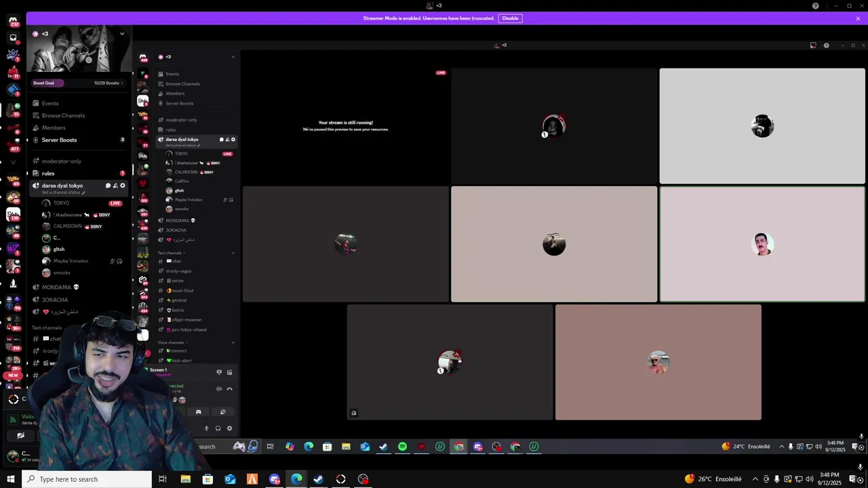Select the moderator-only channel in outer sidebar
Viewport: 868px width, 488px height.
[x=62, y=161]
